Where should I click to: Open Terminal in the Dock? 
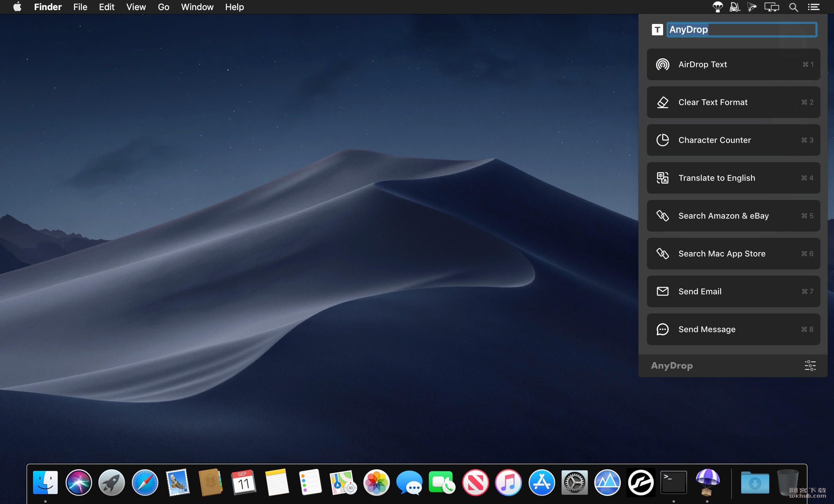[x=673, y=482]
